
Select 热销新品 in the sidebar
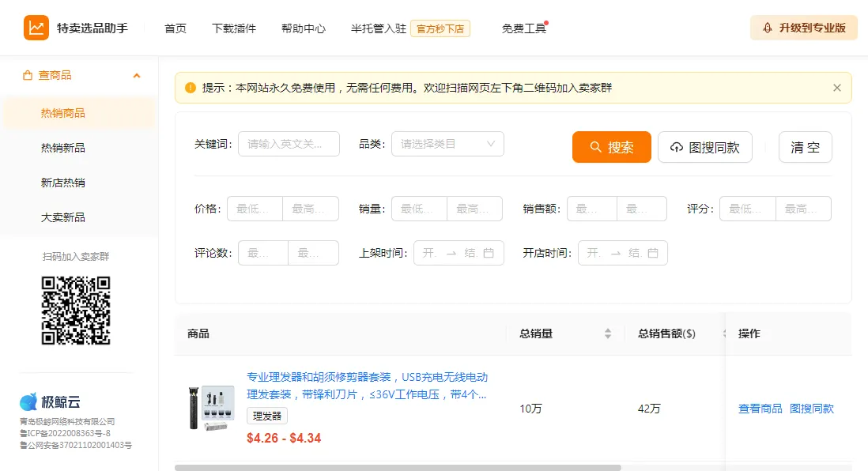point(63,148)
